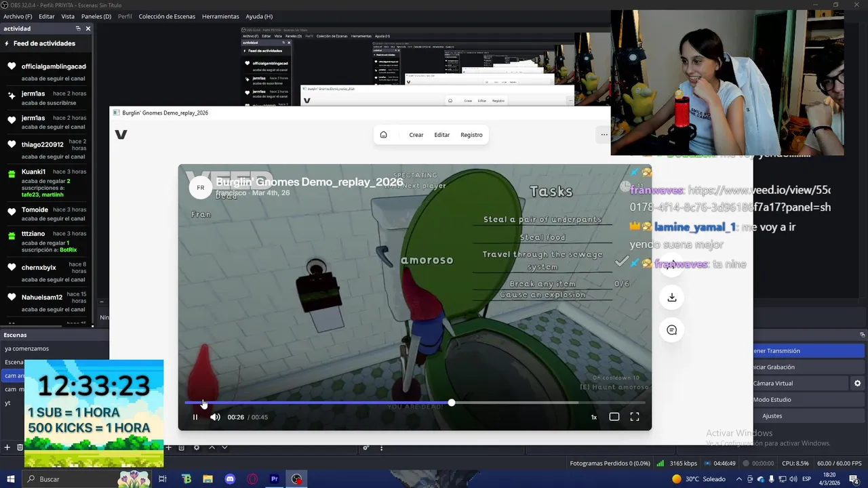Screen dimensions: 868x488
Task: Start recording with the Grabación button
Action: pyautogui.click(x=808, y=367)
